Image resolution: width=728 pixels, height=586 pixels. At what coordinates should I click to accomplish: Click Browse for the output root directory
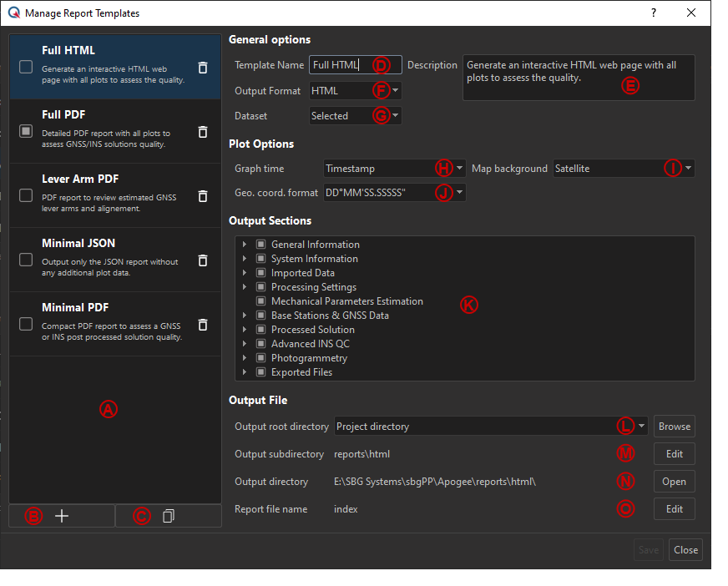[x=674, y=426]
